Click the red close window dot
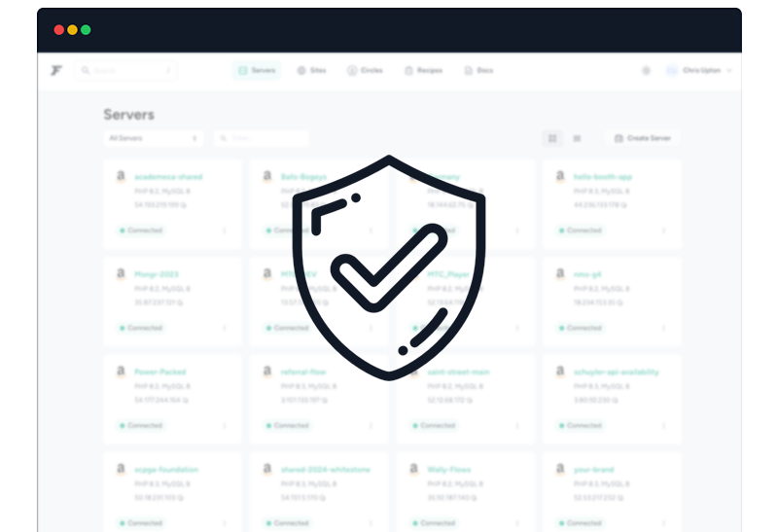Screen dimensions: 778x532 pos(59,30)
